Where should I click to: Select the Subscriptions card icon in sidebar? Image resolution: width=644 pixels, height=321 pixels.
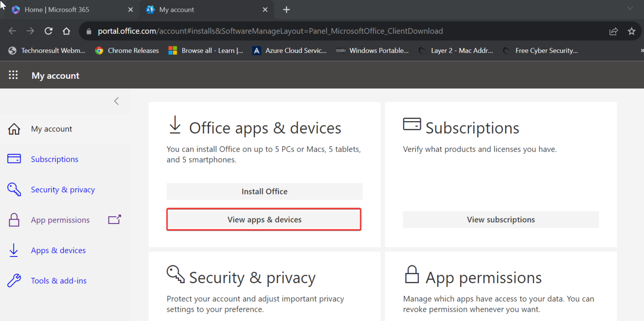pyautogui.click(x=14, y=159)
